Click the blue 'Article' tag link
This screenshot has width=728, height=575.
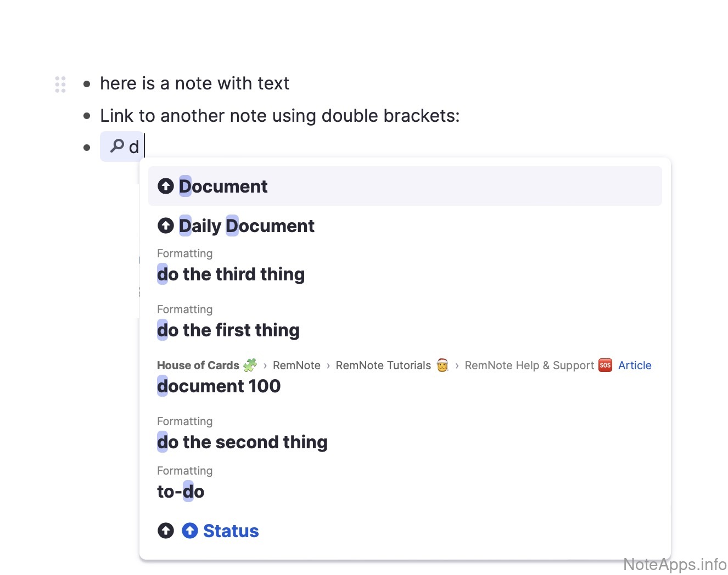[x=635, y=365]
